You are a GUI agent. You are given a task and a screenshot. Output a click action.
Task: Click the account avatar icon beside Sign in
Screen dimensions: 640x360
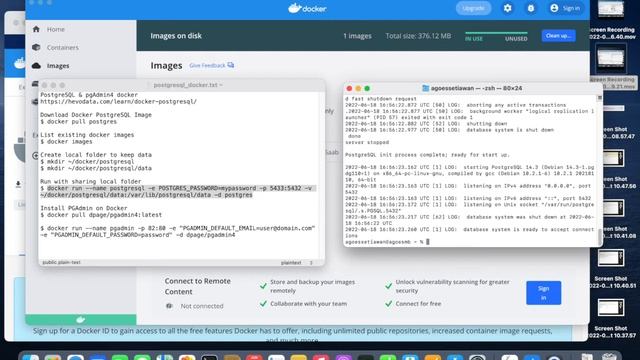[554, 8]
